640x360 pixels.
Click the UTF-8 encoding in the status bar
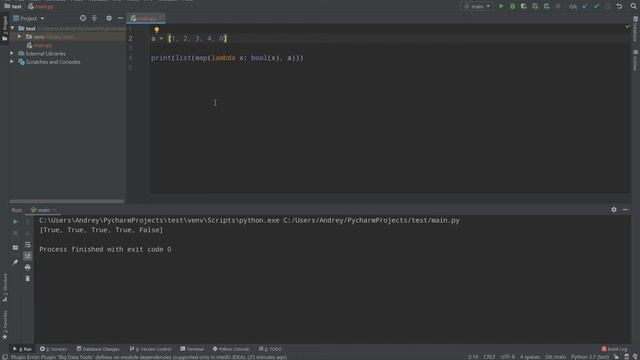507,357
